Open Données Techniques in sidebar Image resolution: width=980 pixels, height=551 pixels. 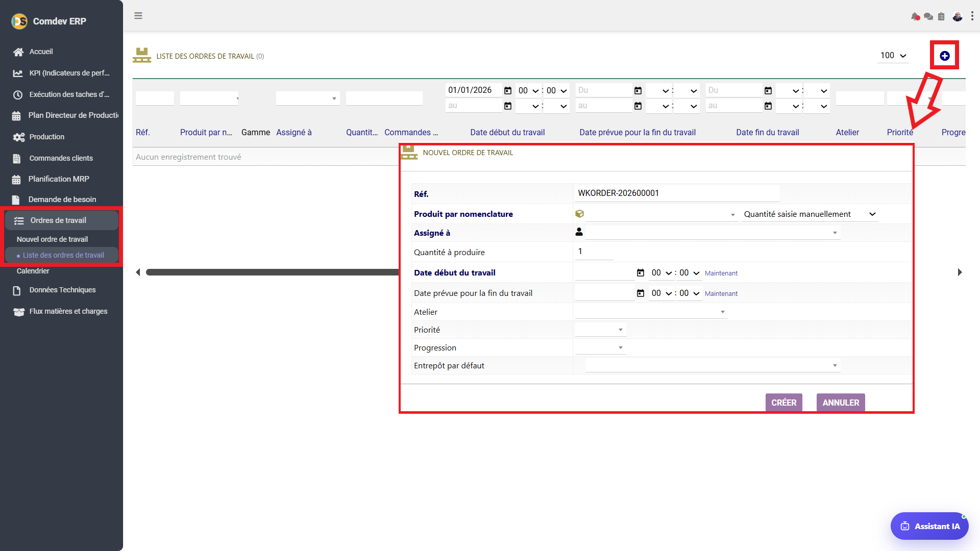tap(61, 290)
